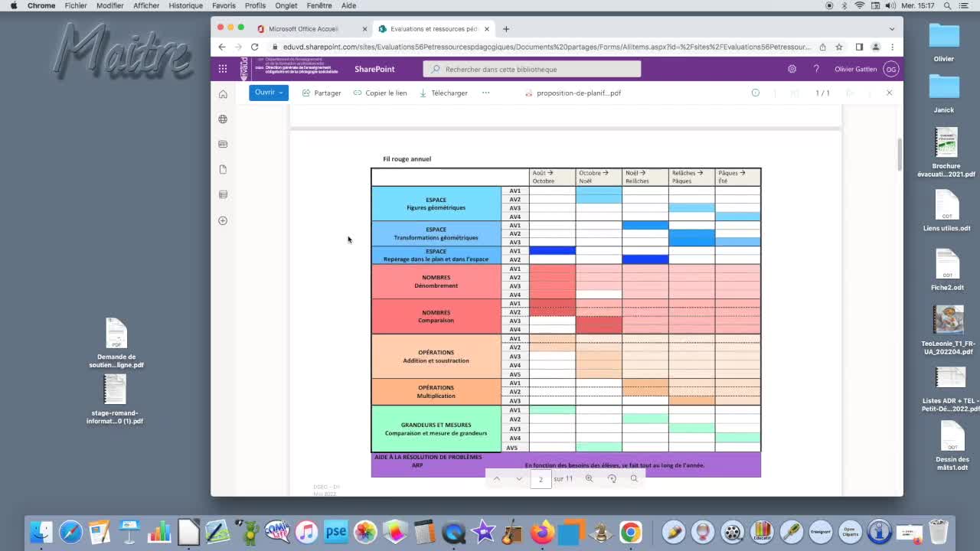The height and width of the screenshot is (551, 980).
Task: Search within the PDF document
Action: point(634,478)
